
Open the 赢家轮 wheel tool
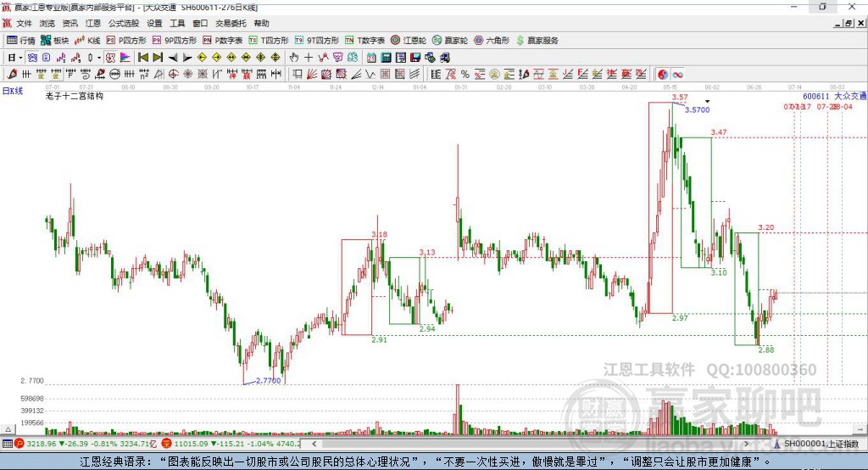pyautogui.click(x=449, y=41)
